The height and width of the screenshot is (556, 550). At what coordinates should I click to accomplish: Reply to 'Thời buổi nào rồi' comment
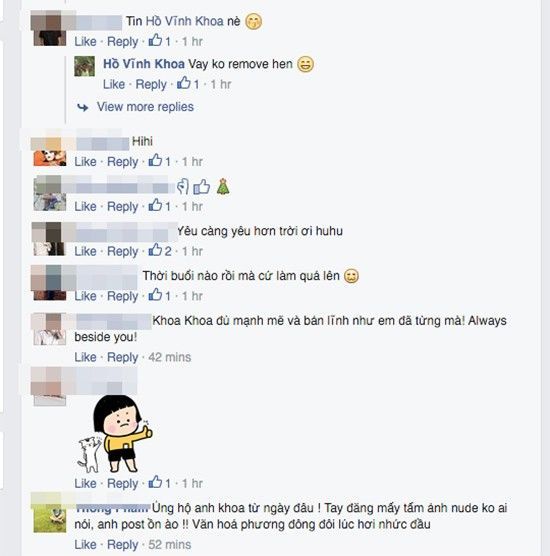pyautogui.click(x=122, y=296)
